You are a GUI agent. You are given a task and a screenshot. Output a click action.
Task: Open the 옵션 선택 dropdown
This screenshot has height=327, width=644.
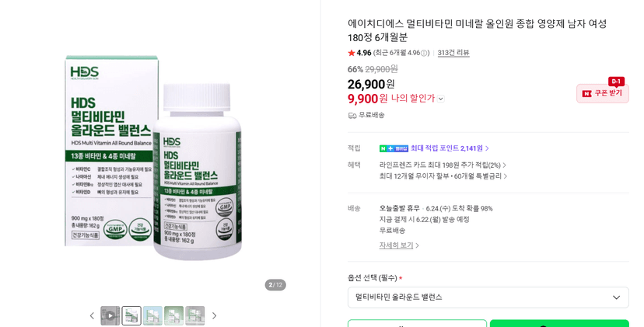(488, 297)
